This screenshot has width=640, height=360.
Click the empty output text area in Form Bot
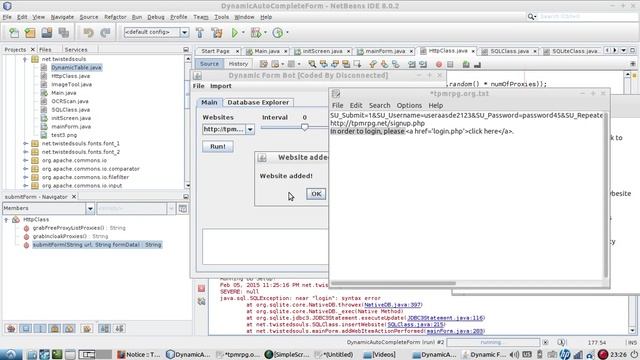click(265, 247)
